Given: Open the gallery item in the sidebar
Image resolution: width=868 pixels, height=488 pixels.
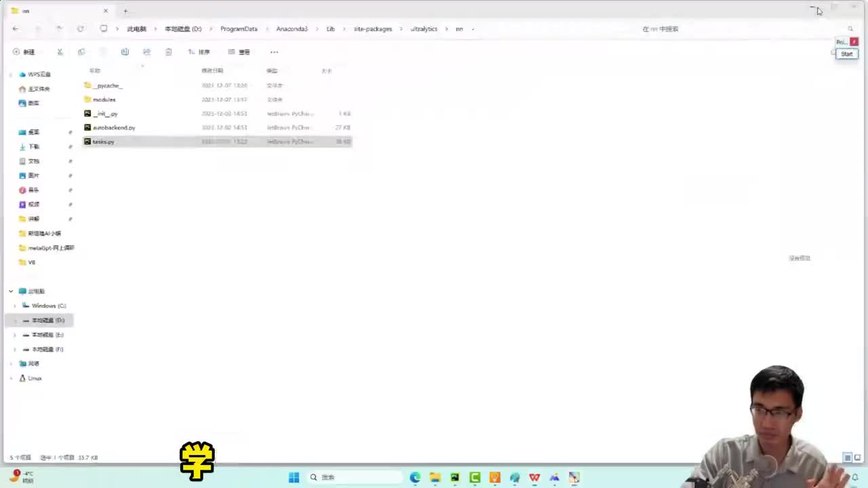Looking at the screenshot, I should tap(29, 103).
